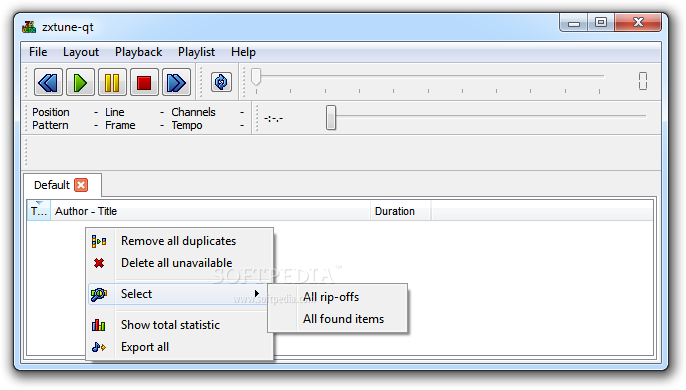Click the Pattern label
Screen dimensions: 686x390
tap(50, 125)
